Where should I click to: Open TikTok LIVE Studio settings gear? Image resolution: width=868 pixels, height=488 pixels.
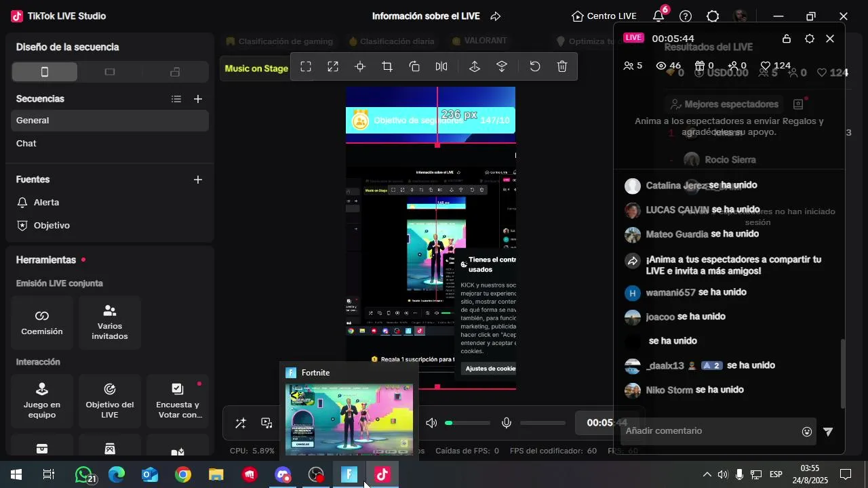tap(713, 16)
